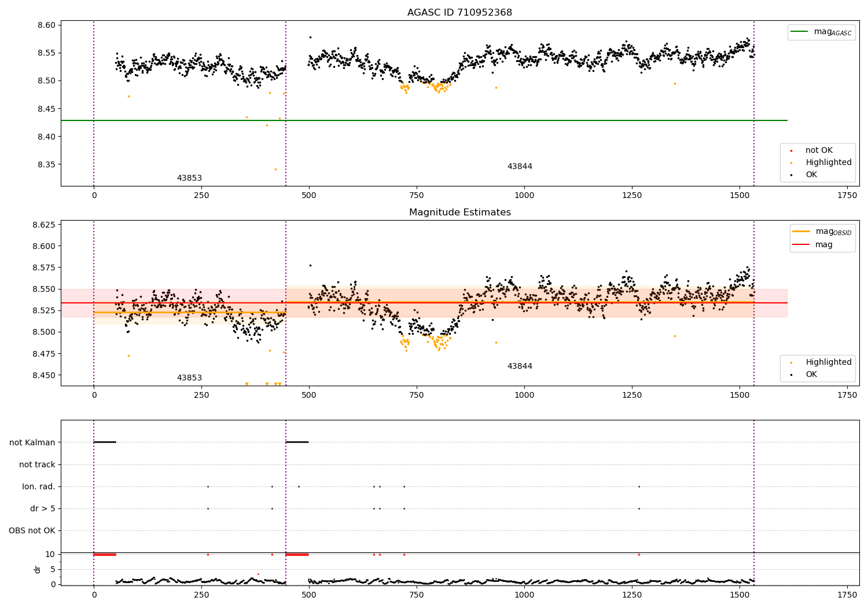Click 'Highlighted' legend entry in the top plot
The image size is (868, 608).
tap(829, 163)
